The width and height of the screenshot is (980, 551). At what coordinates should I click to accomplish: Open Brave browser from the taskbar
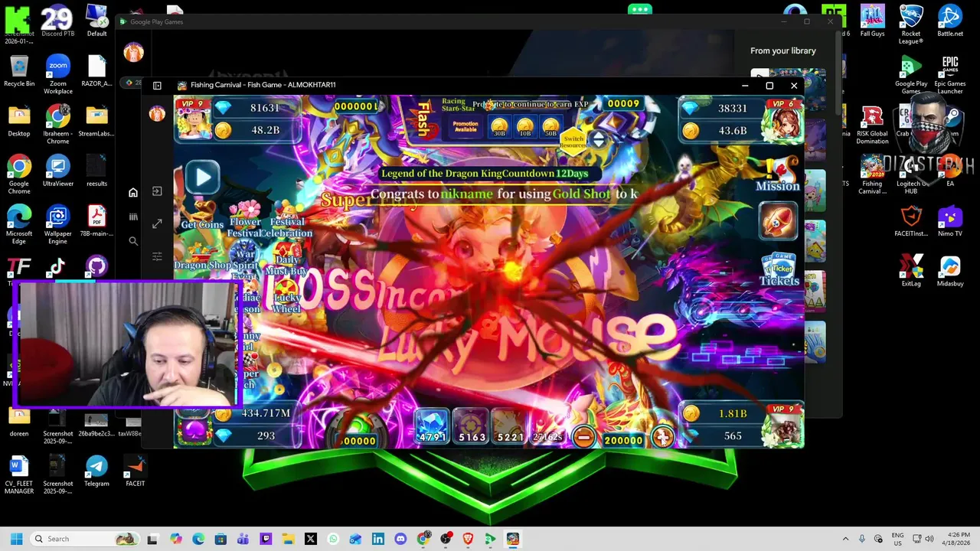coord(468,539)
